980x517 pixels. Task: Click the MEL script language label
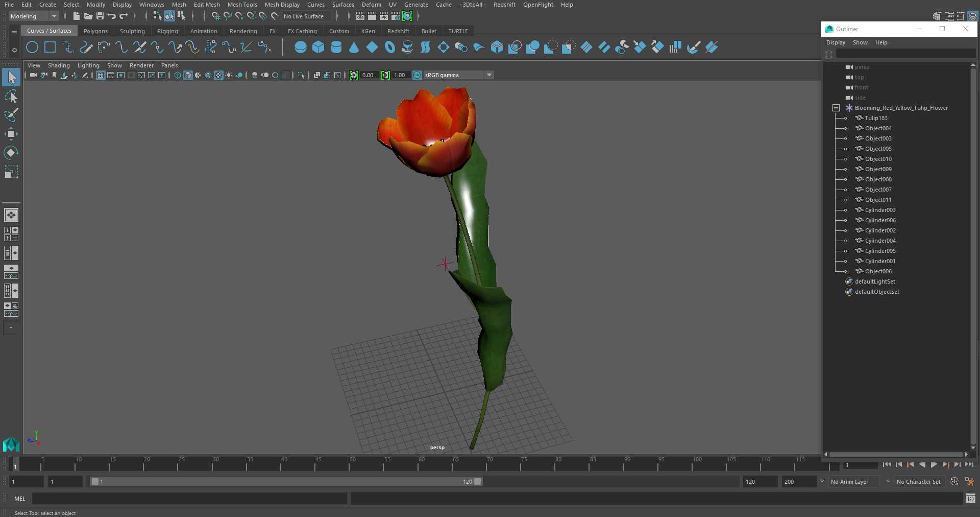click(x=20, y=499)
